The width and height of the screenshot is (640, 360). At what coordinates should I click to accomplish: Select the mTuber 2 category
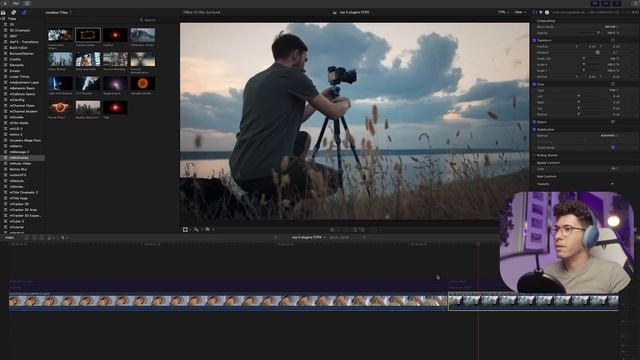pyautogui.click(x=17, y=221)
